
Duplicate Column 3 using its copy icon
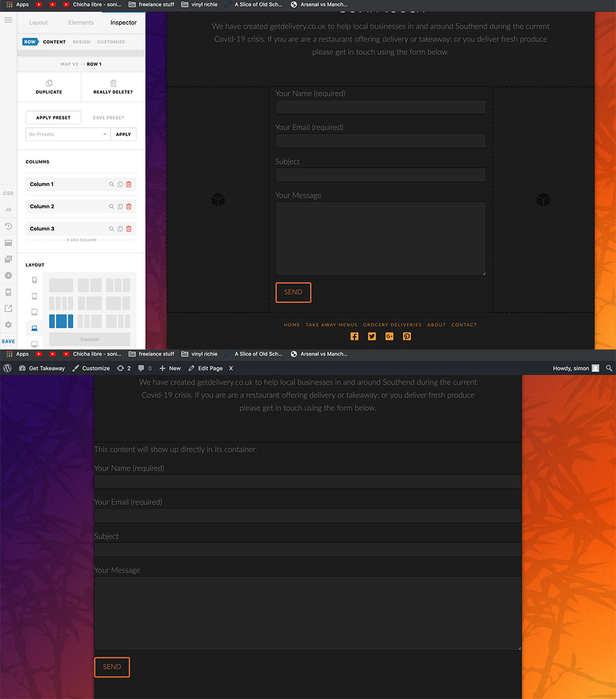[x=120, y=229]
